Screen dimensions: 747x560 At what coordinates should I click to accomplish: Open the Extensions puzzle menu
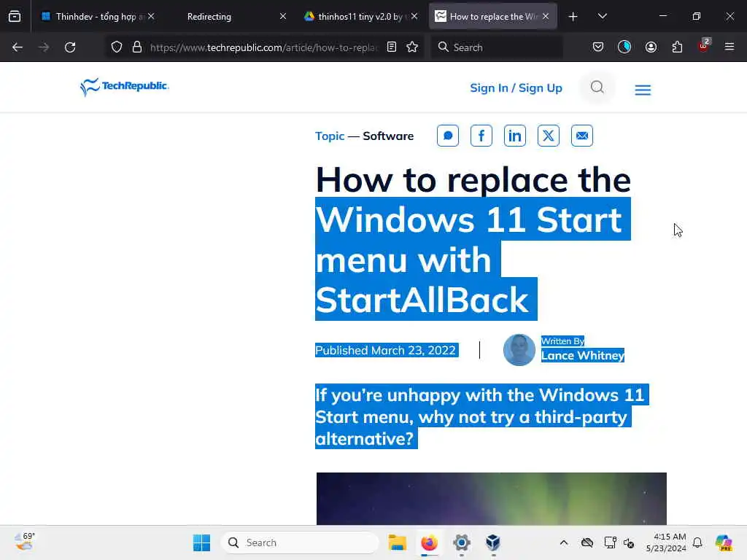pyautogui.click(x=677, y=47)
